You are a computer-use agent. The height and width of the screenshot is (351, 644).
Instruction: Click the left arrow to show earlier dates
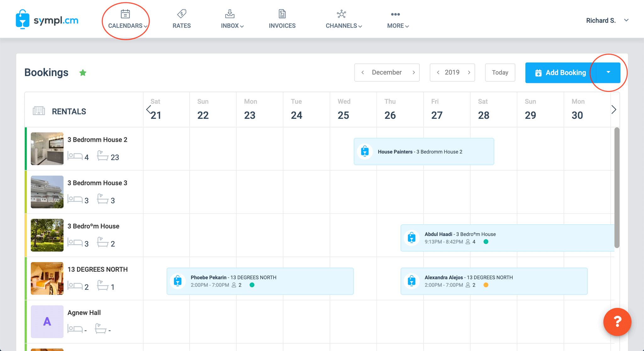[148, 110]
